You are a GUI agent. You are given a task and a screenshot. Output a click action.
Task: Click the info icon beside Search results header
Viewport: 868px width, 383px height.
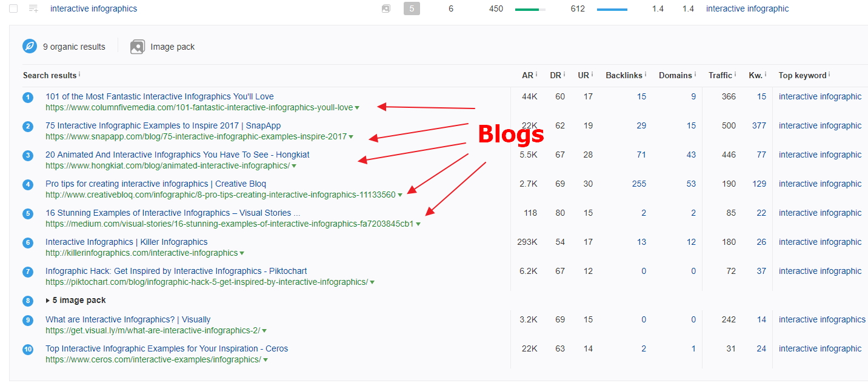(x=79, y=74)
